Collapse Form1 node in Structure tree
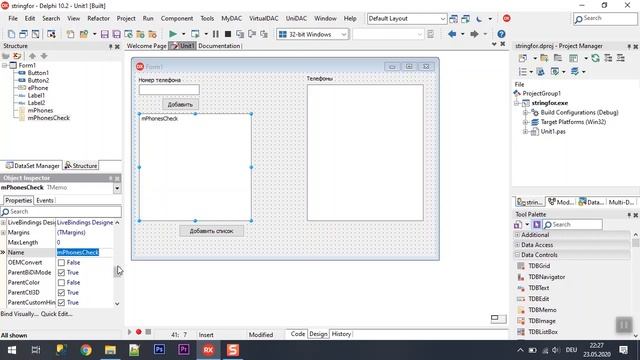This screenshot has width=640, height=360. click(x=4, y=65)
